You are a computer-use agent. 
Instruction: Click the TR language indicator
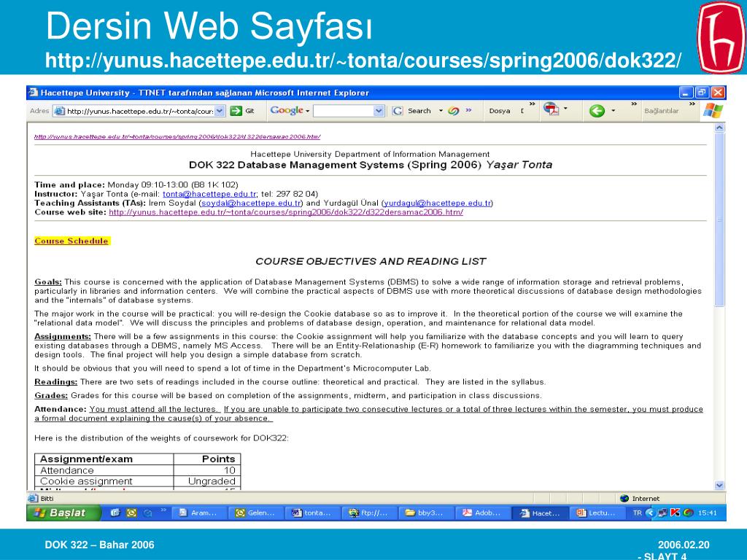[637, 513]
